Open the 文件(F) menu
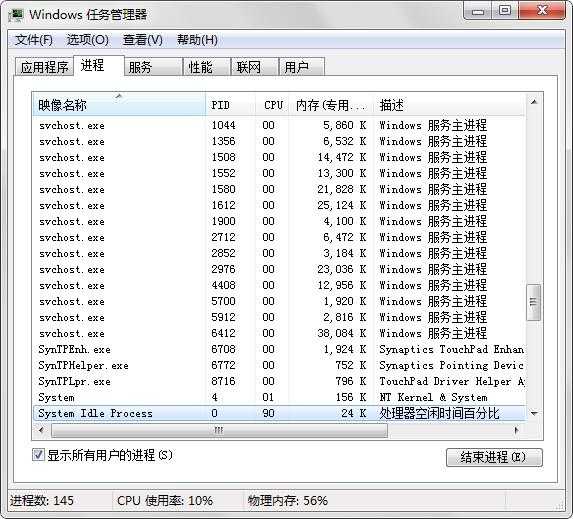The width and height of the screenshot is (573, 519). coord(33,39)
